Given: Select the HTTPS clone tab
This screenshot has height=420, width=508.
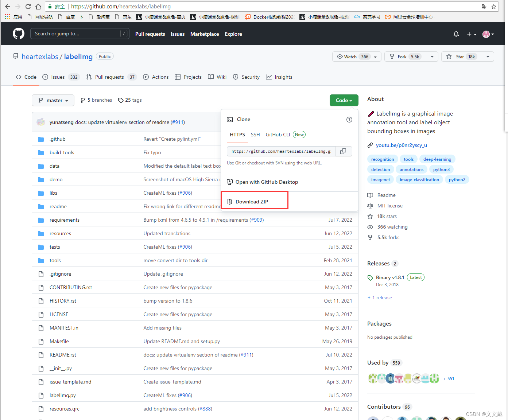Looking at the screenshot, I should [x=237, y=135].
